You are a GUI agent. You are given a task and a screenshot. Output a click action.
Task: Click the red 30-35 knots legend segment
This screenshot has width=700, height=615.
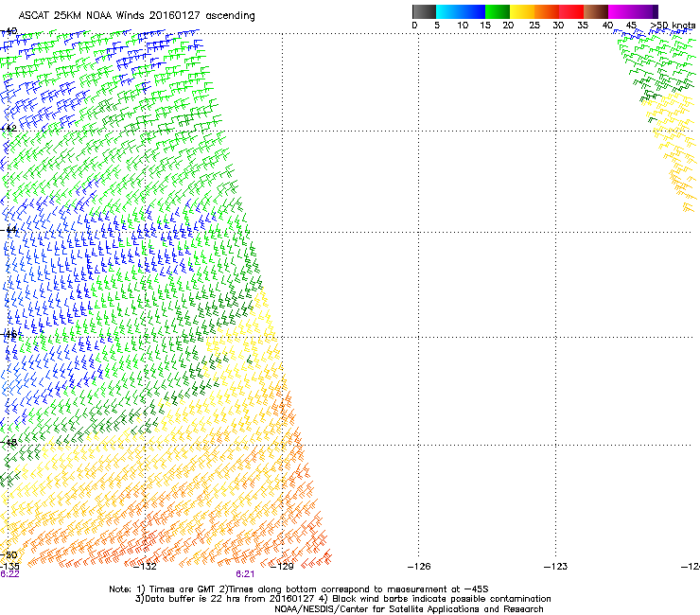click(x=571, y=11)
